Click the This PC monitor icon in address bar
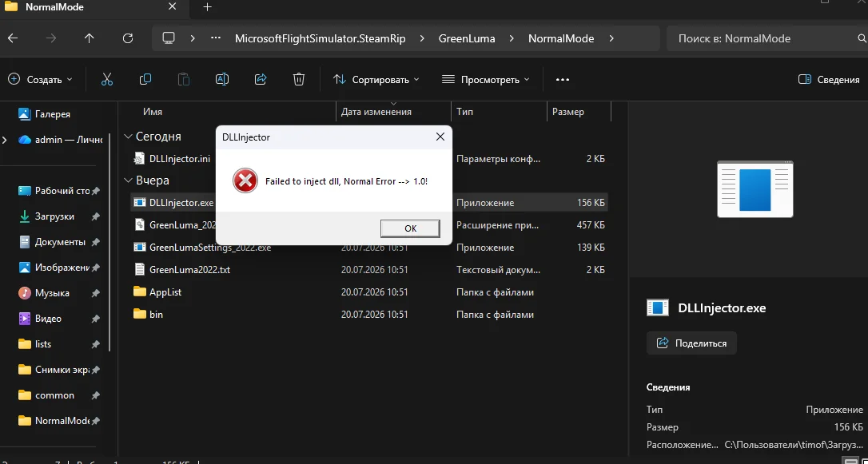This screenshot has width=868, height=464. click(x=169, y=38)
